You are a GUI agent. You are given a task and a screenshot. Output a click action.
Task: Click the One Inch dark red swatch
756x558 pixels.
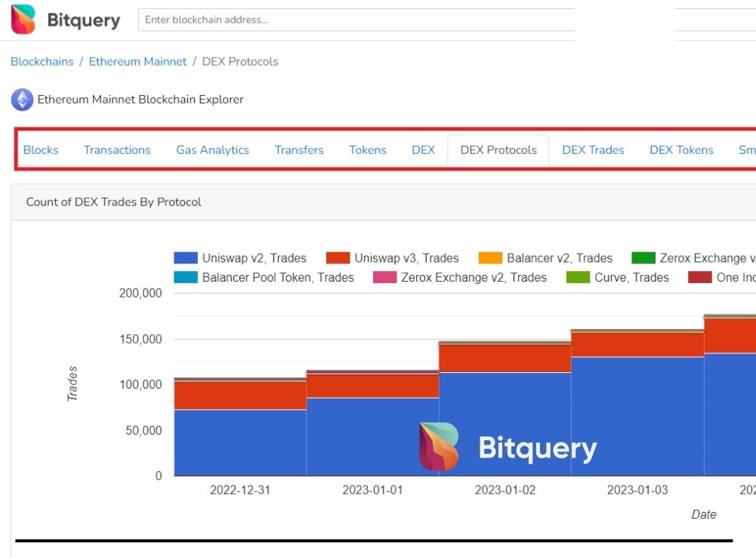pyautogui.click(x=700, y=277)
